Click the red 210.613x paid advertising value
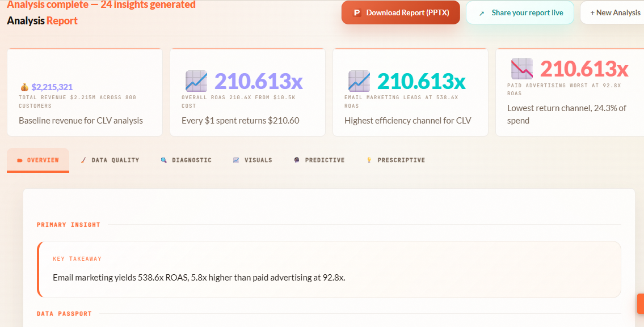Screen dimensions: 644x327 click(584, 69)
